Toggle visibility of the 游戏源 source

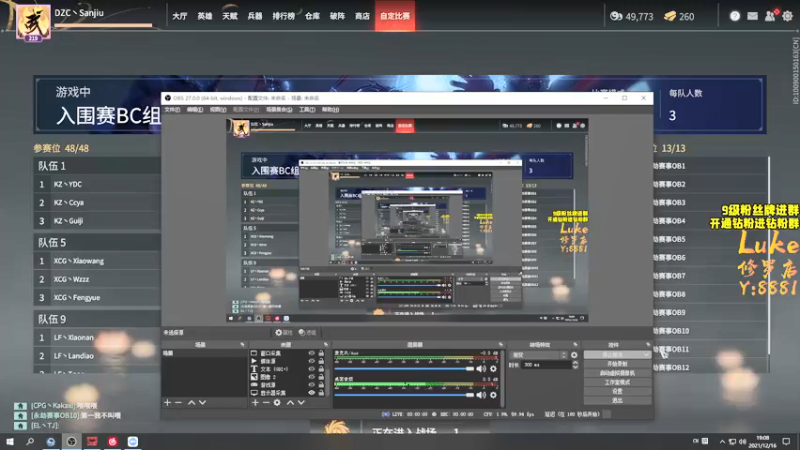(x=311, y=385)
